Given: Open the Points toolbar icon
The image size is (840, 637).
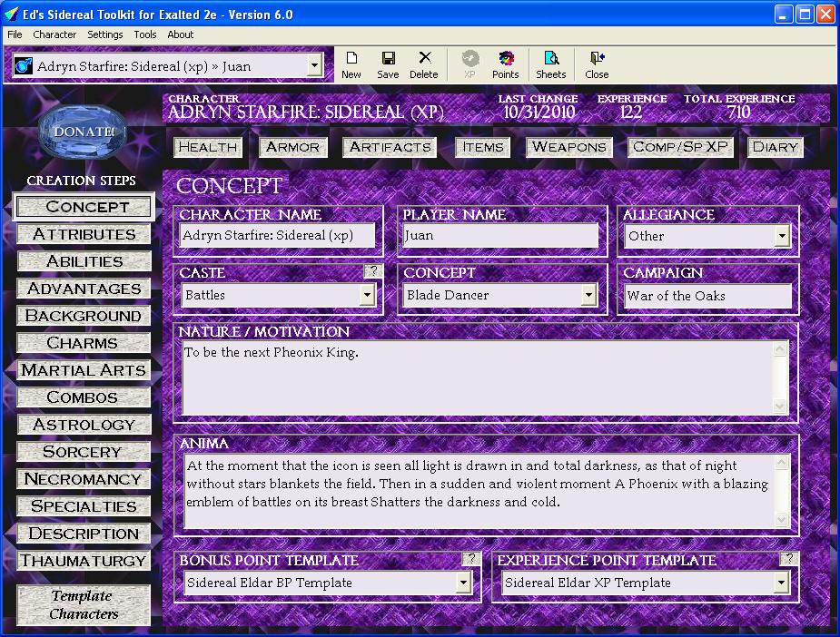Looking at the screenshot, I should point(505,65).
